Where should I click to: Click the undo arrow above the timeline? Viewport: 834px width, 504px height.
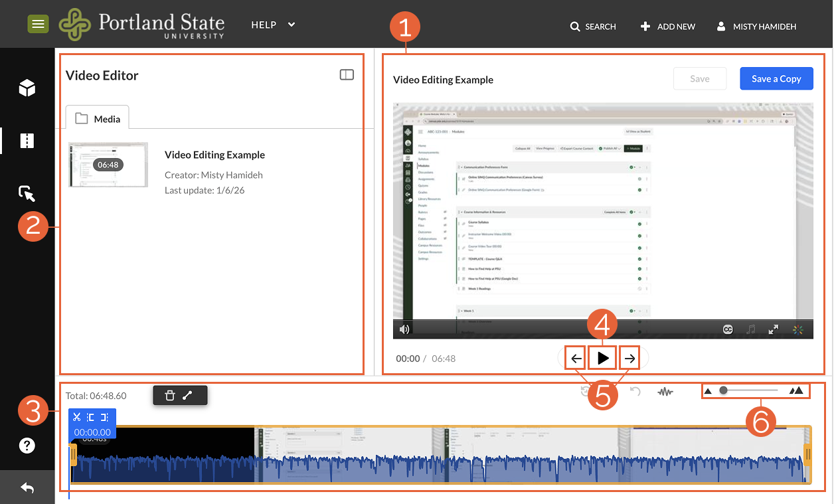click(634, 392)
